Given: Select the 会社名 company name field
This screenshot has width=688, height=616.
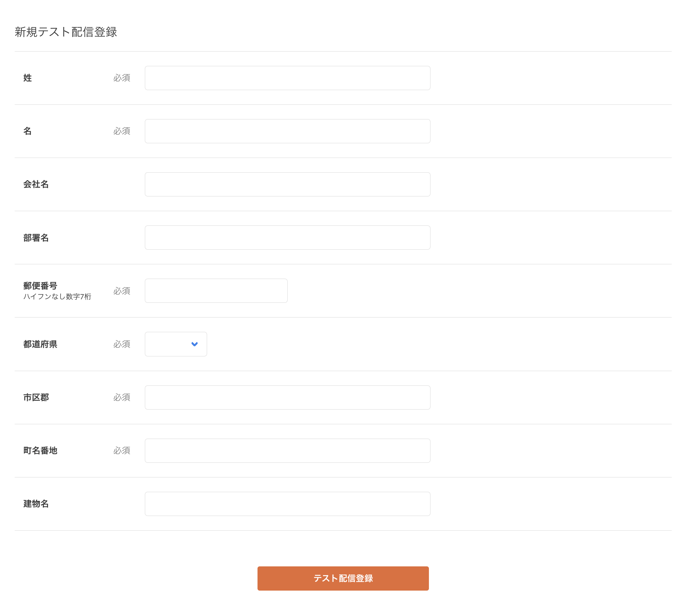Looking at the screenshot, I should [287, 184].
